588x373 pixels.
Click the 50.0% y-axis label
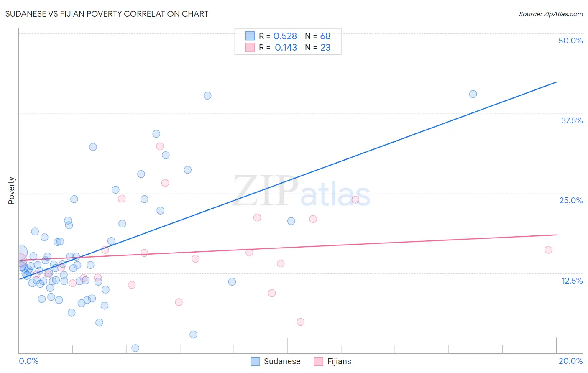click(x=570, y=41)
